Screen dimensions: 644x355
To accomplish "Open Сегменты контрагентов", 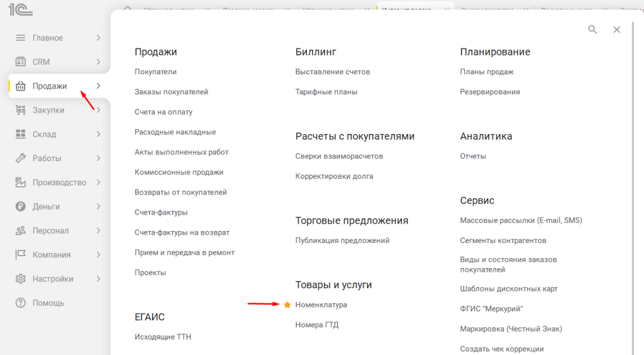I will tap(503, 240).
